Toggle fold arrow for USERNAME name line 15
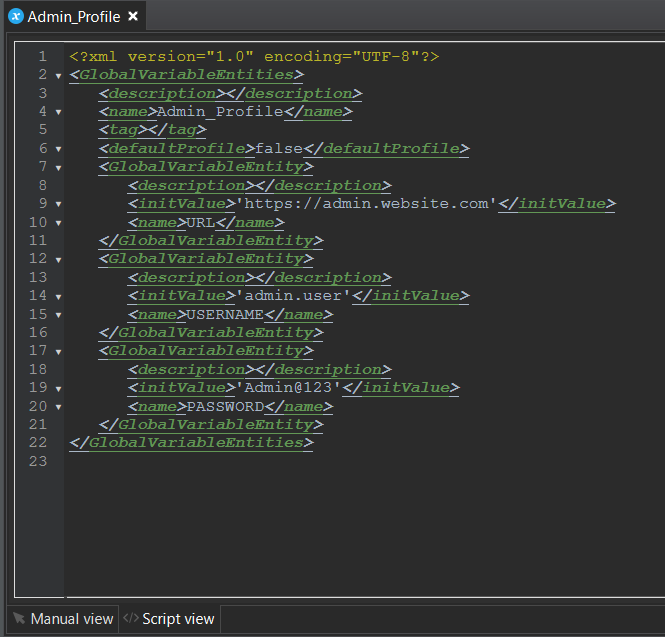Image resolution: width=665 pixels, height=637 pixels. coord(58,314)
